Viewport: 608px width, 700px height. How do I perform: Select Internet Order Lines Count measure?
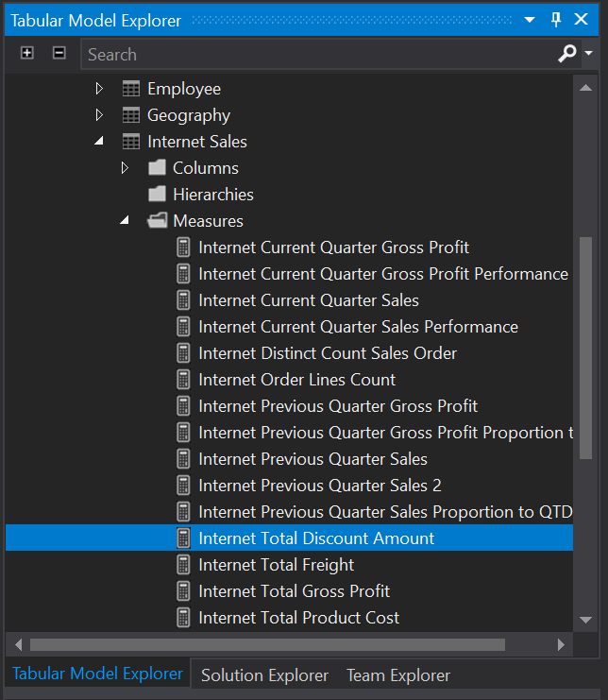tap(296, 380)
